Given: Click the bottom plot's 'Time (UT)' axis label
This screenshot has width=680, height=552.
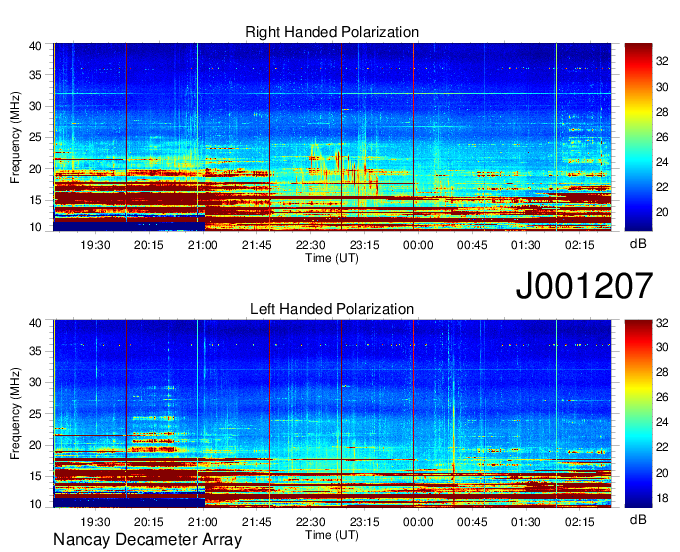Looking at the screenshot, I should [332, 535].
